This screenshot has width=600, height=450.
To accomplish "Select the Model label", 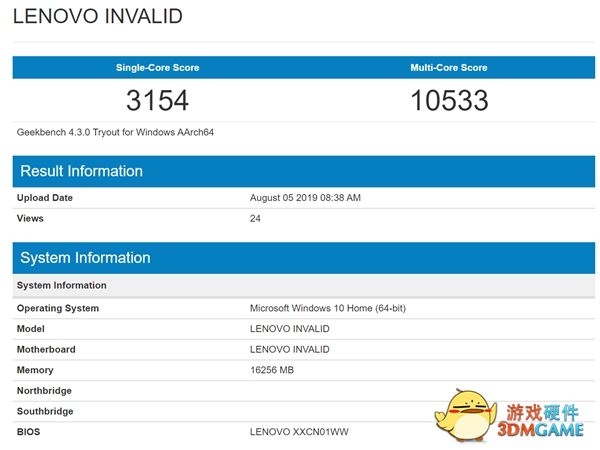I will click(31, 329).
